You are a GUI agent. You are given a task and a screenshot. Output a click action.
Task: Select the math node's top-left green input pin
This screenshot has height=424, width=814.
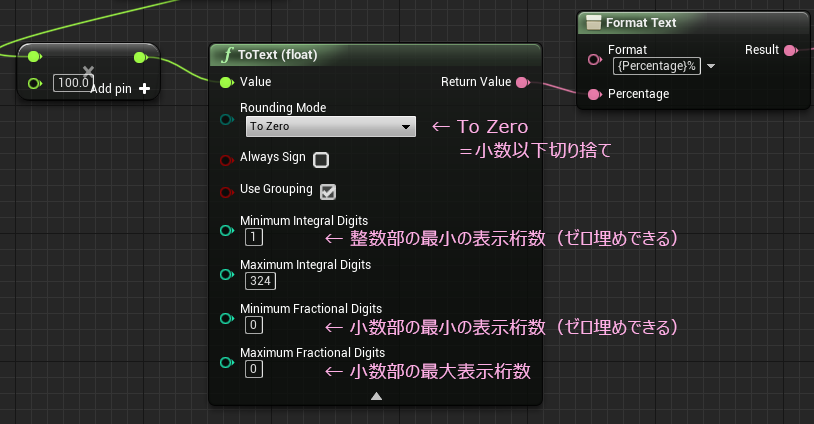tap(34, 57)
